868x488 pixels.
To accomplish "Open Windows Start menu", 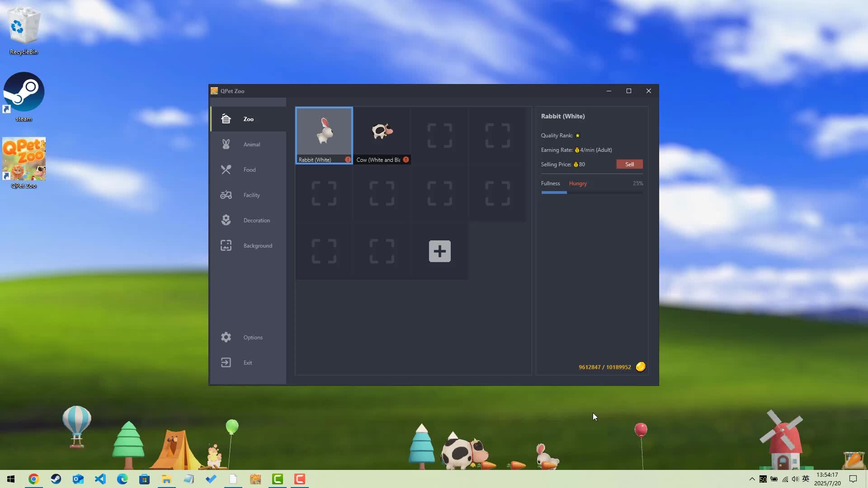I will pyautogui.click(x=11, y=479).
